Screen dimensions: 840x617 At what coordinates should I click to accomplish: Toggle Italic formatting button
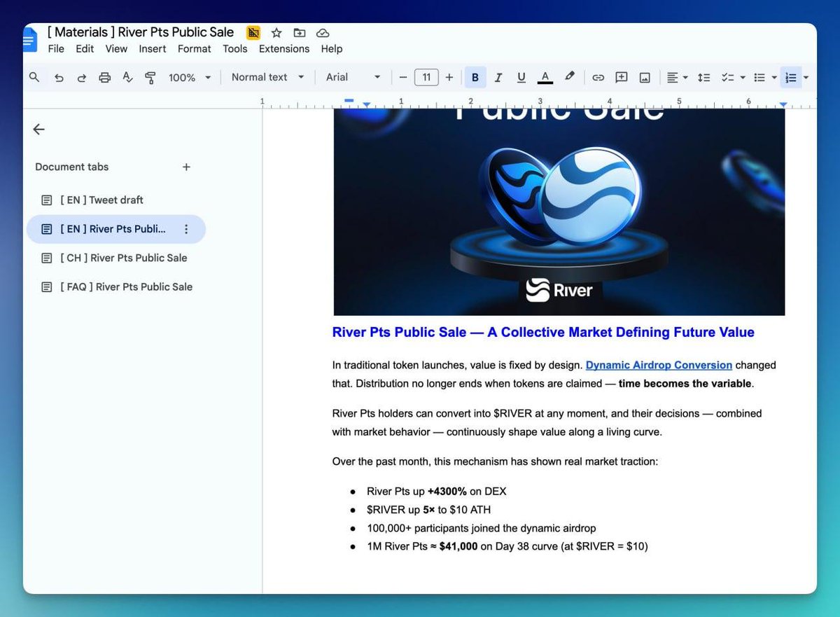pyautogui.click(x=498, y=78)
